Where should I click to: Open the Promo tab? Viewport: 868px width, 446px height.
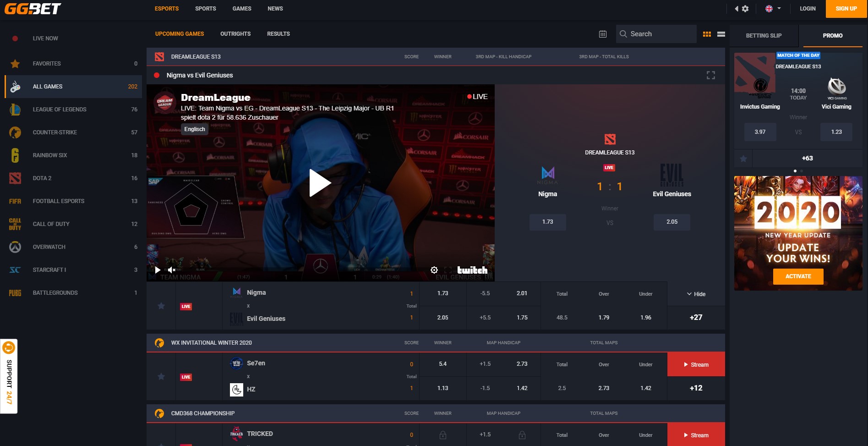[832, 36]
